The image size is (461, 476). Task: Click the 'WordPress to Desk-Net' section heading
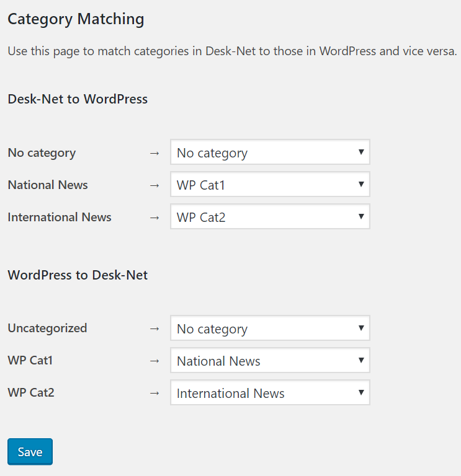click(78, 275)
